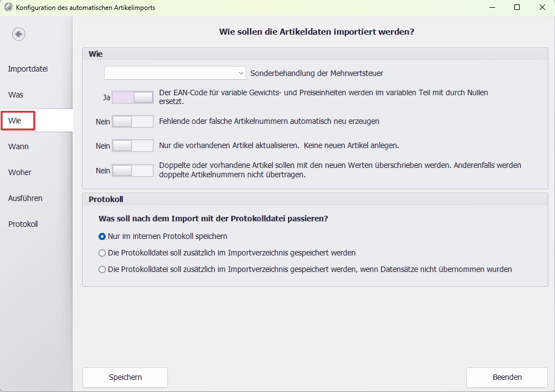Toggle the EAN-Code zero replacement switch
Image resolution: width=555 pixels, height=392 pixels.
[x=133, y=97]
